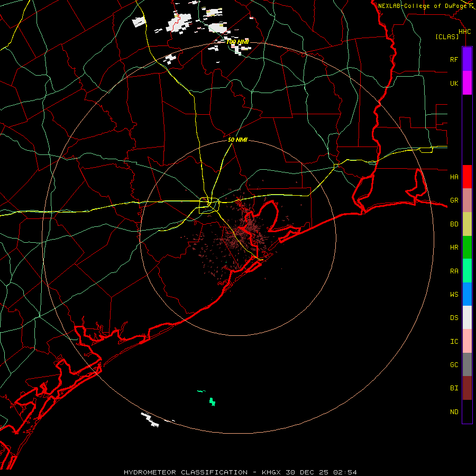Click the green rain echo offshore

coord(213,401)
